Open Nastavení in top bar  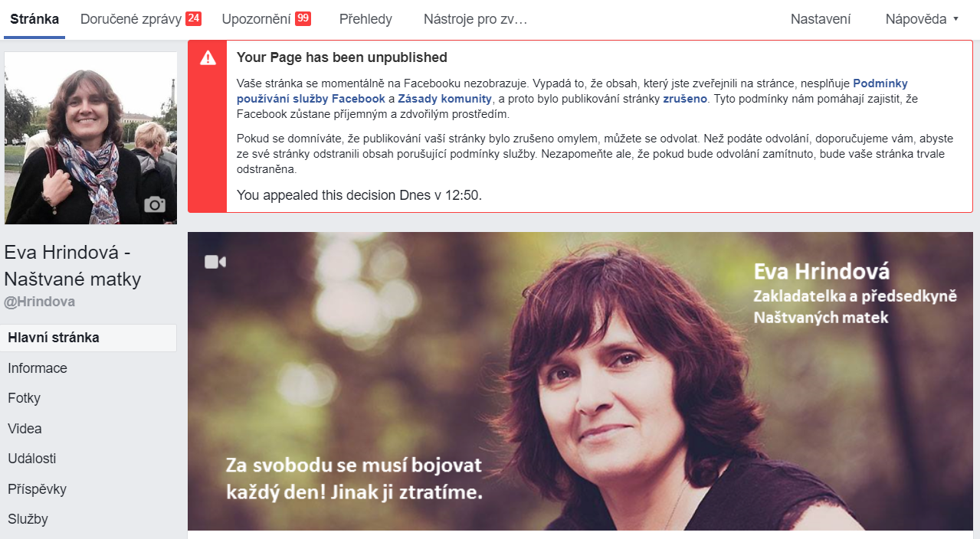click(821, 19)
